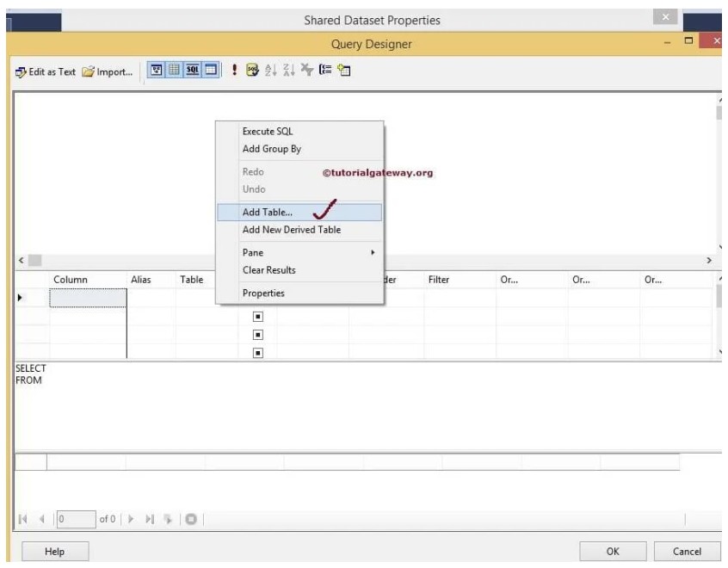Image resolution: width=728 pixels, height=568 pixels.
Task: Toggle output checkbox in fourth grid row
Action: [x=257, y=353]
